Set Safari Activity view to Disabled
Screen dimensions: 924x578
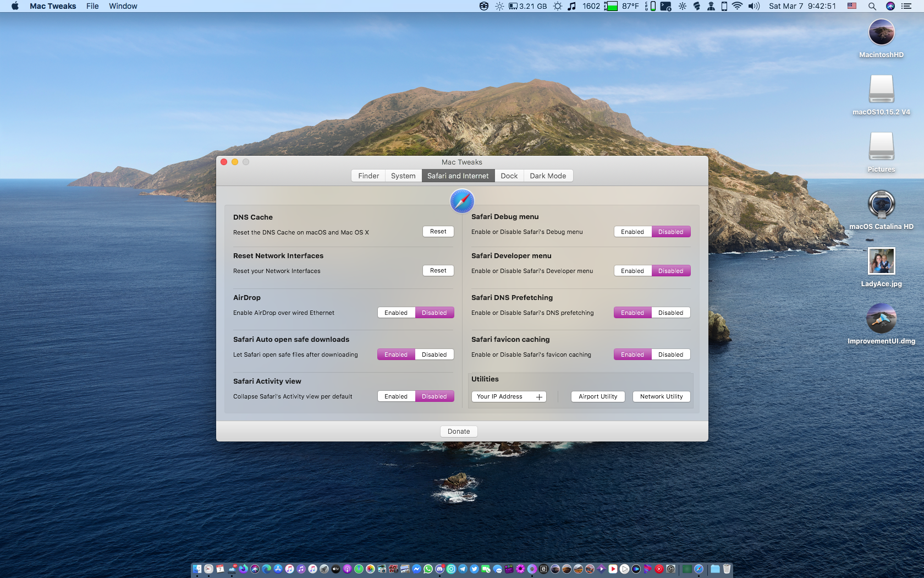click(x=435, y=396)
